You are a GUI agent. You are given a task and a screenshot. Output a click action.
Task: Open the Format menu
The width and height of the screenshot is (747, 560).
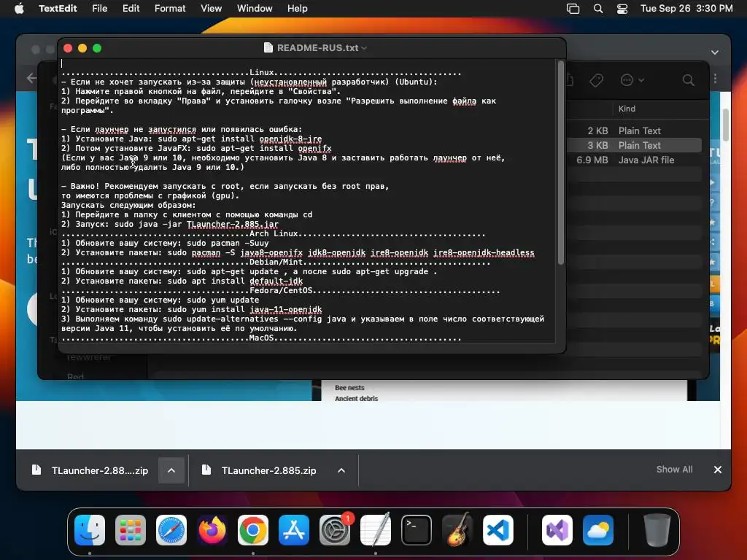170,9
